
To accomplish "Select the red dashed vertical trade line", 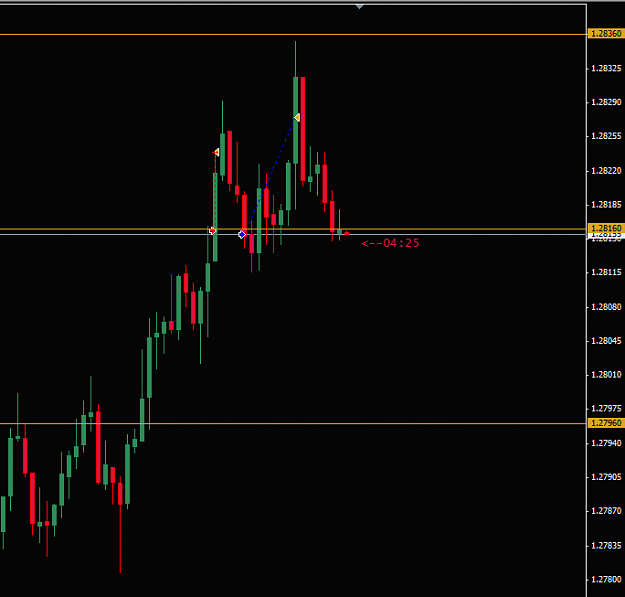I will 216,191.
